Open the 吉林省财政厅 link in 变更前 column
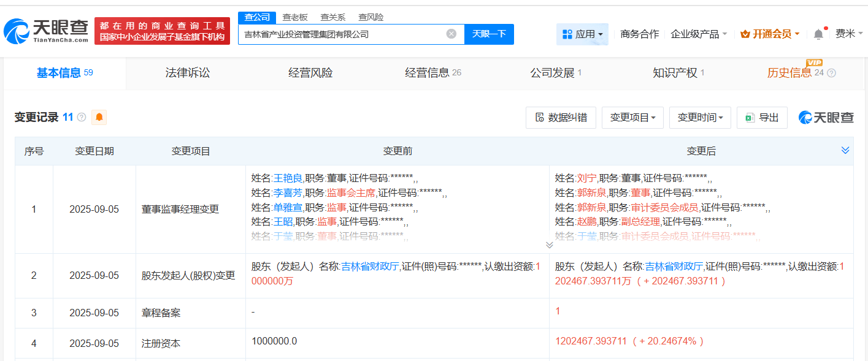 point(370,267)
